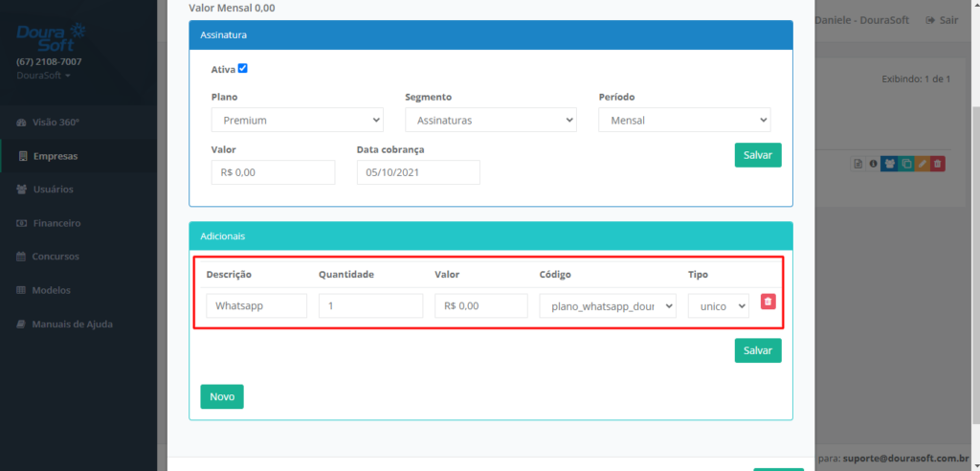Go to Usuários in the sidebar

coord(53,190)
